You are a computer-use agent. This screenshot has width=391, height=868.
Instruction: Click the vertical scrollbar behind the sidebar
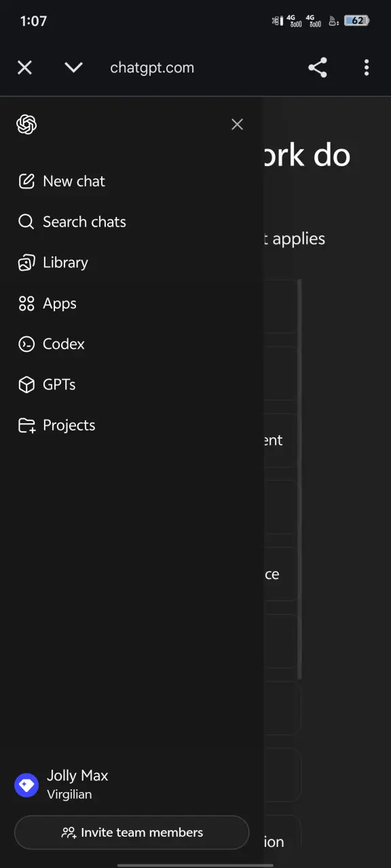click(299, 478)
